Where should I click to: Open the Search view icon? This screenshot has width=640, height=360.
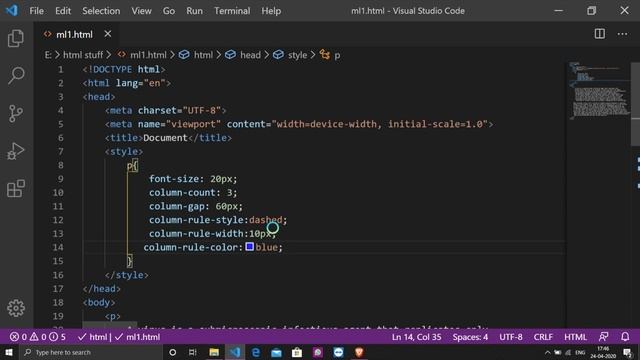pos(16,76)
